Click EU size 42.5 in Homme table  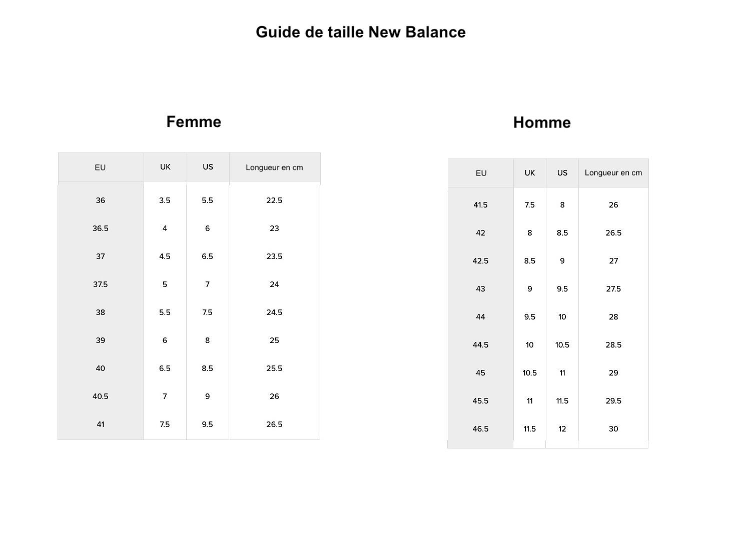pos(480,261)
